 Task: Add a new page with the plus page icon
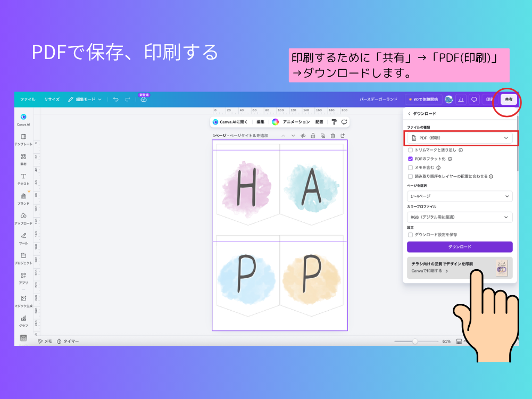coord(343,136)
